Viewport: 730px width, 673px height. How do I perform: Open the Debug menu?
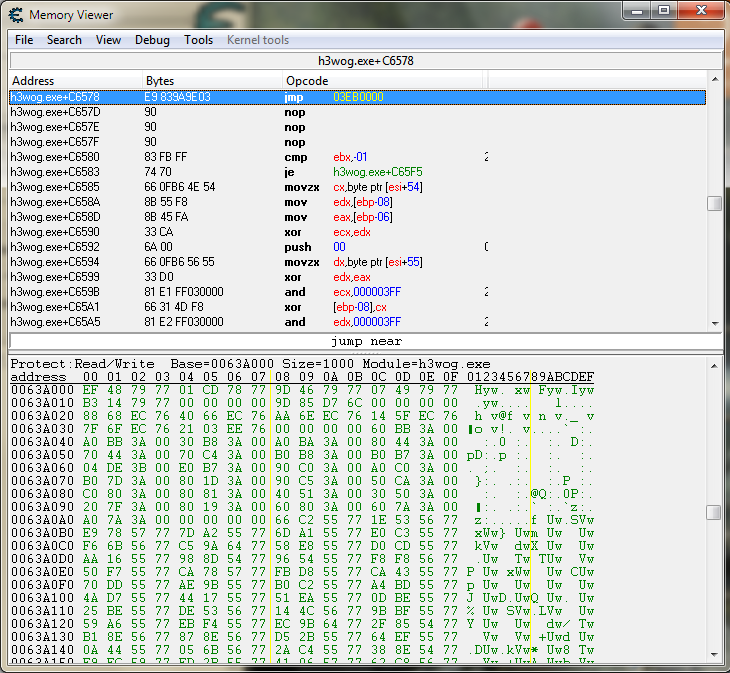pos(152,40)
